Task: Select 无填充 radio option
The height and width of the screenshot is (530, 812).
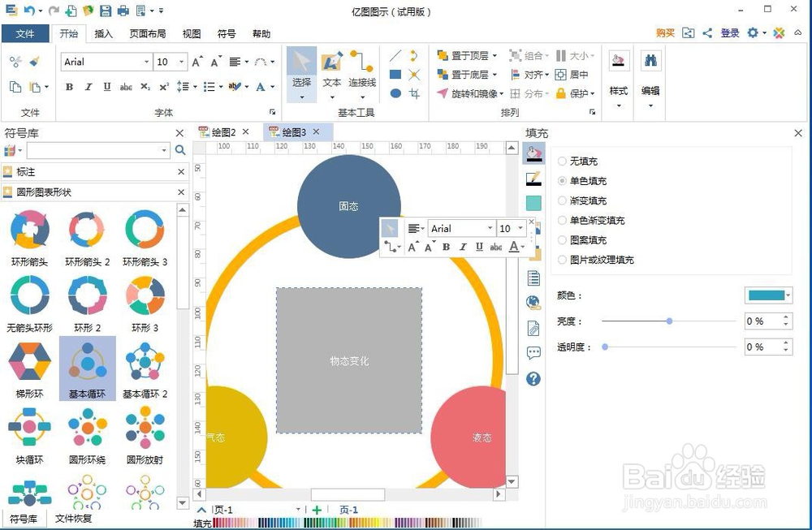Action: [x=562, y=162]
